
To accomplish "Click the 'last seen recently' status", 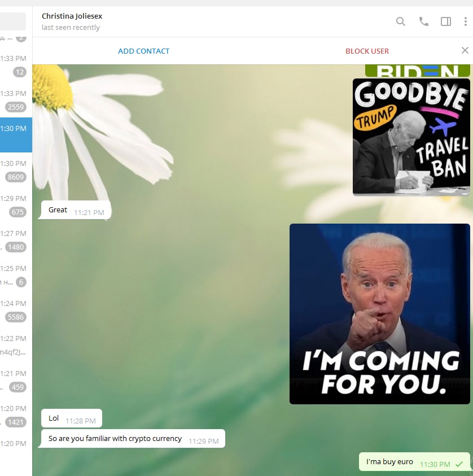I will (71, 27).
